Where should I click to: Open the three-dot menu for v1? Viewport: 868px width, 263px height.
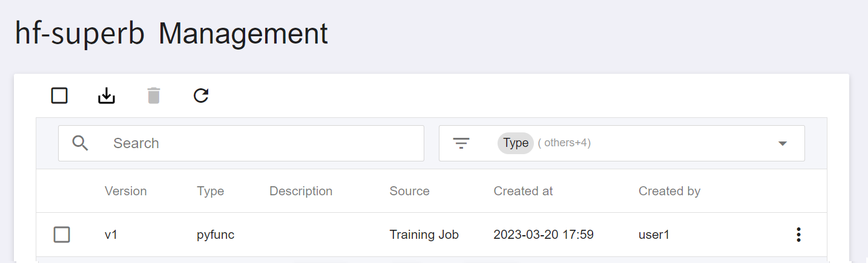click(x=798, y=235)
